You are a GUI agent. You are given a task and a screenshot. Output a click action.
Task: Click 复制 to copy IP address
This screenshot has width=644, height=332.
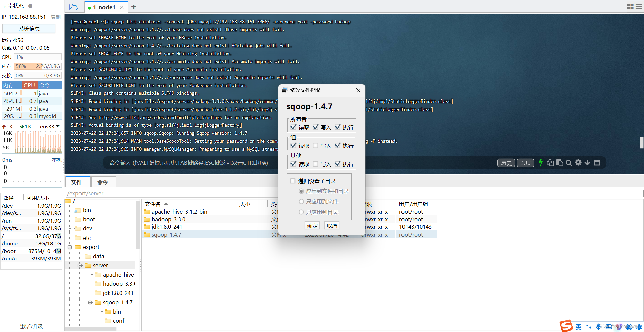56,17
